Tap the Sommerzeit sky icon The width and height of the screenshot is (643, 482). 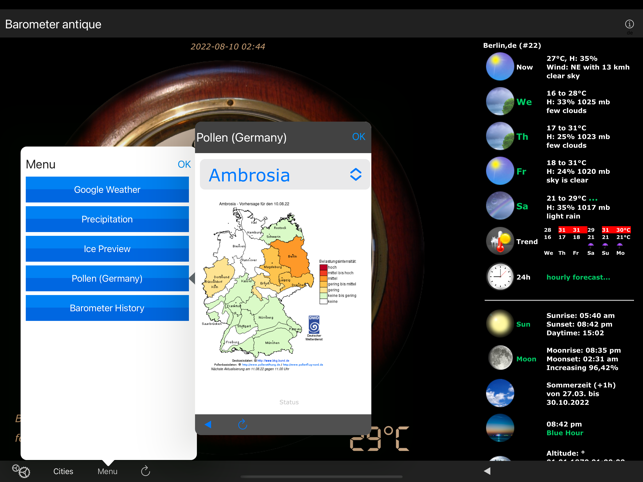pos(500,393)
